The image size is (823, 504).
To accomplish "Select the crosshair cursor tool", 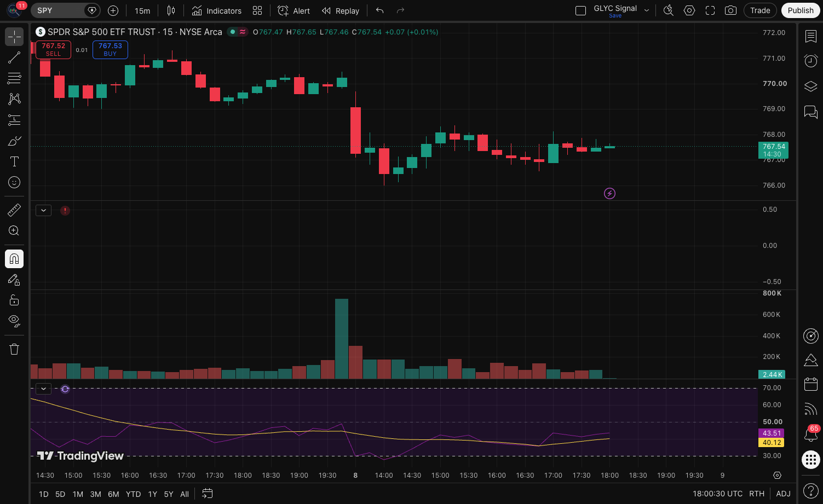I will (x=14, y=37).
